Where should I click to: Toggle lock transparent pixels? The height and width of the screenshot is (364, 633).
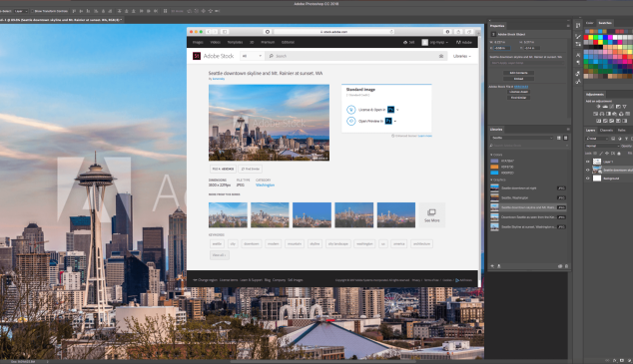595,154
